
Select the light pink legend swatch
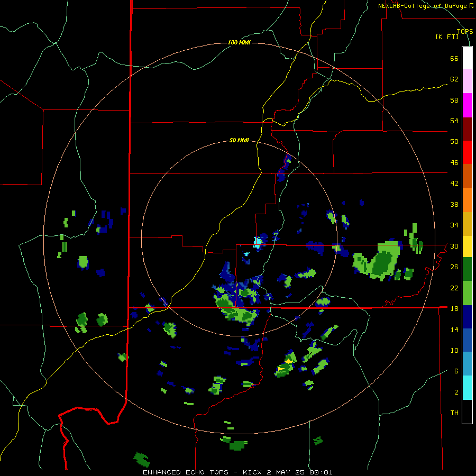tap(467, 81)
